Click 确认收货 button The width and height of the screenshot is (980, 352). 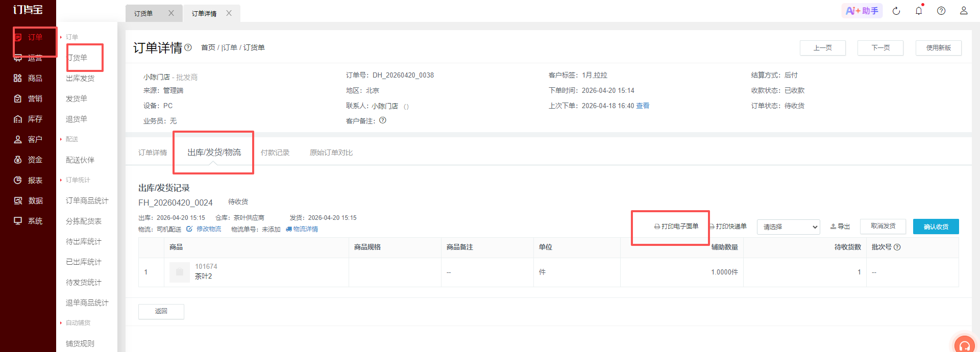point(936,227)
